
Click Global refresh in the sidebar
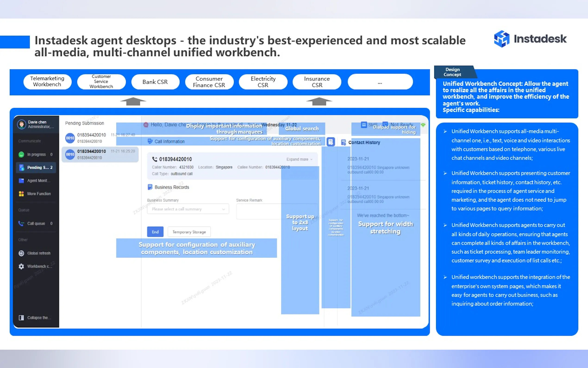coord(36,253)
